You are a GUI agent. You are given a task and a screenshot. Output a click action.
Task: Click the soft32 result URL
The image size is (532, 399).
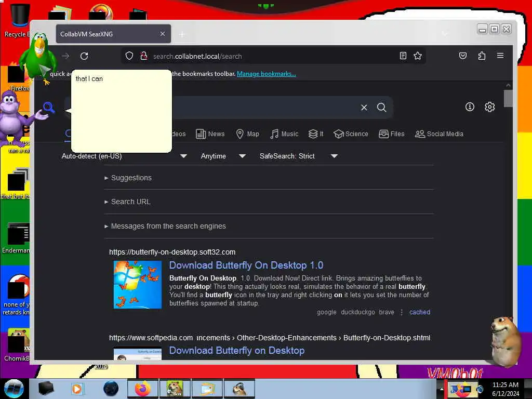172,252
